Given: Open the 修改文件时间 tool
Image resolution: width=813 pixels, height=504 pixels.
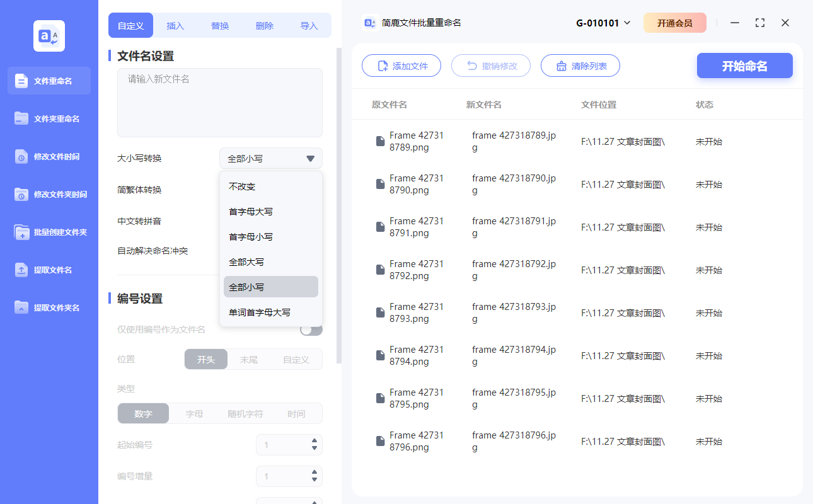Looking at the screenshot, I should click(x=49, y=156).
